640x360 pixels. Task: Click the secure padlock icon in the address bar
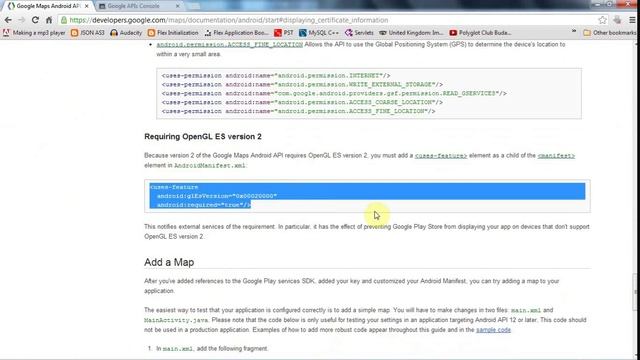63,20
